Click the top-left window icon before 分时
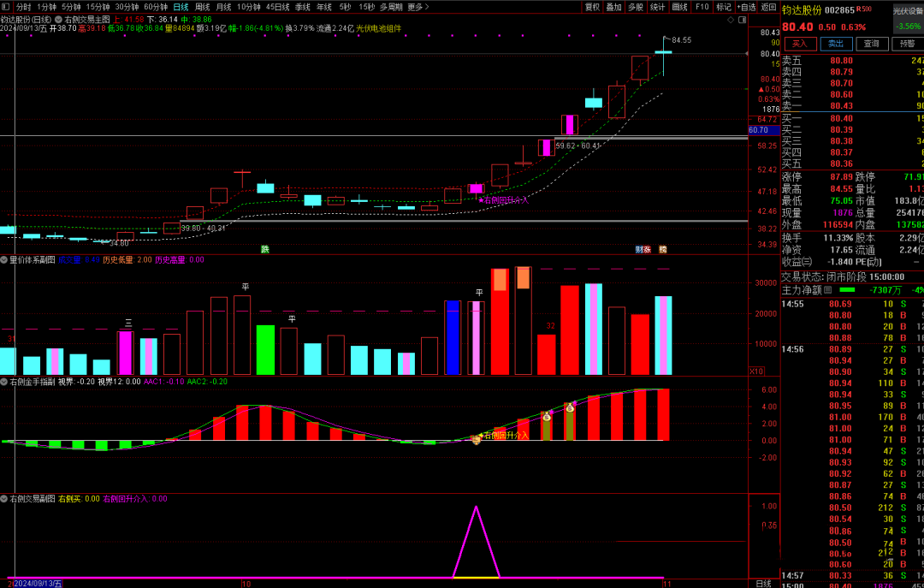Screen dimensions: 924x588 [5, 7]
